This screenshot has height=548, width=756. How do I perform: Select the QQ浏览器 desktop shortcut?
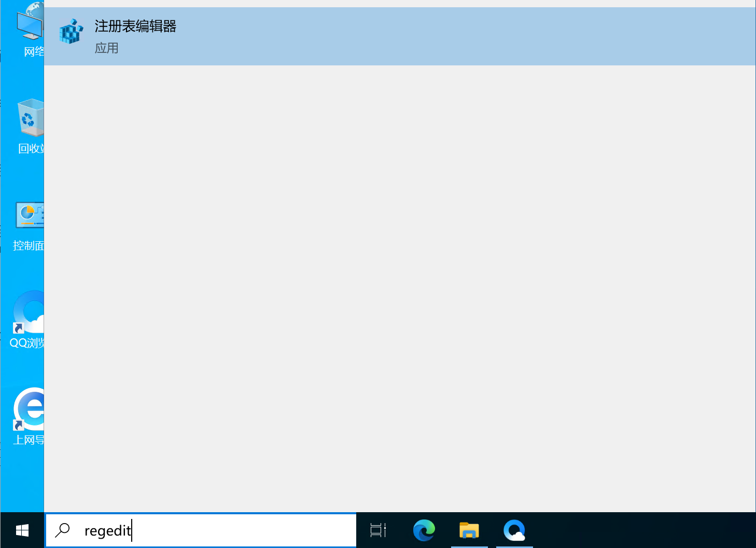coord(27,320)
